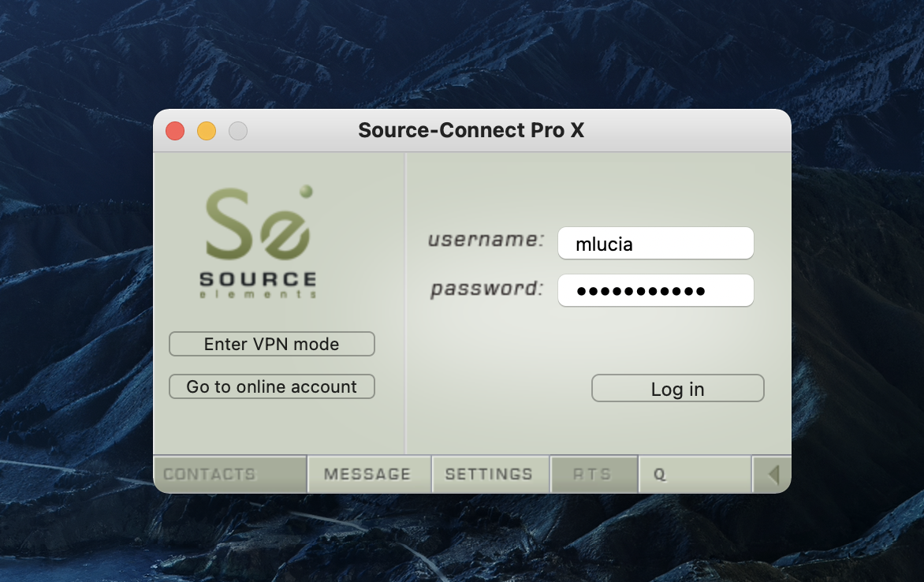The image size is (924, 582).
Task: Switch to the MESSAGE tab
Action: (x=368, y=474)
